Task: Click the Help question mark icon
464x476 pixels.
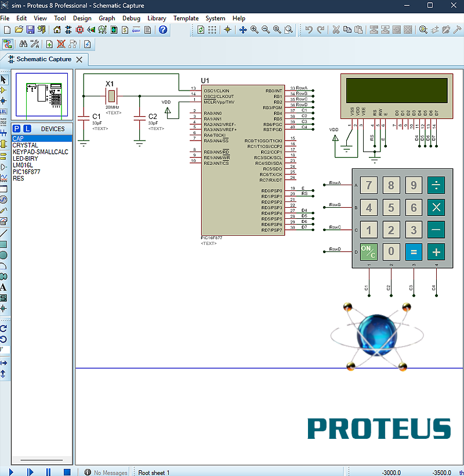Action: (x=163, y=30)
